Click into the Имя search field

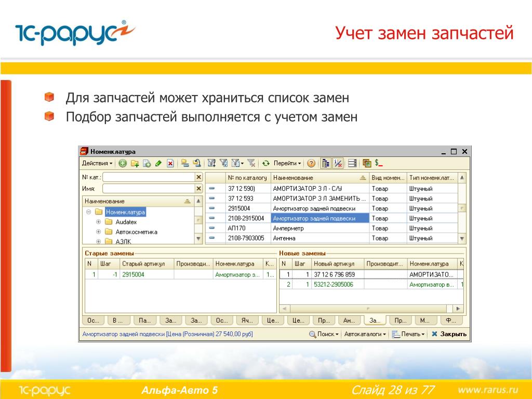pyautogui.click(x=148, y=188)
